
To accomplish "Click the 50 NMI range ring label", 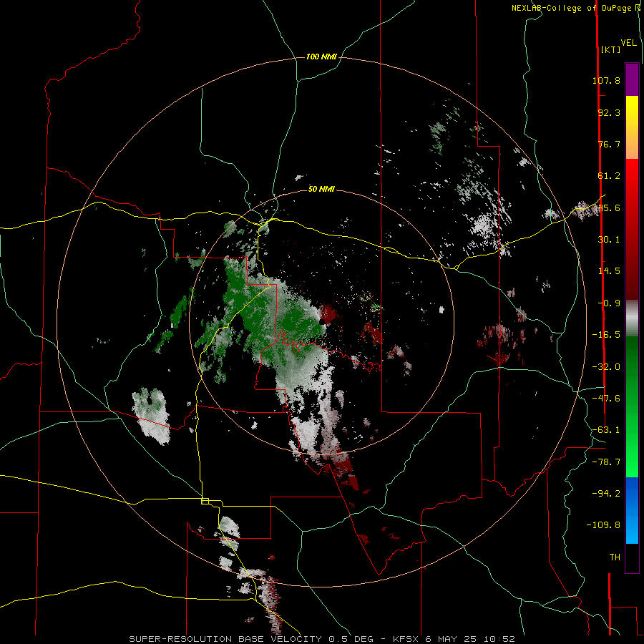I will tap(321, 189).
